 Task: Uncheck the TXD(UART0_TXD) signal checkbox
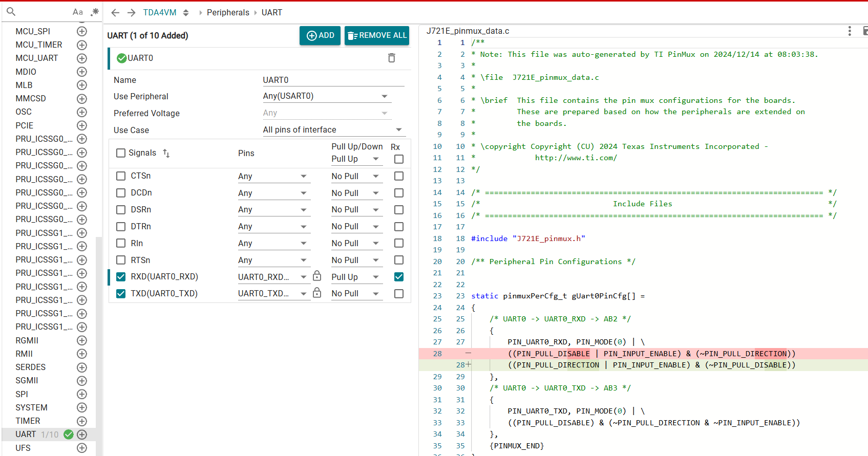pos(121,294)
